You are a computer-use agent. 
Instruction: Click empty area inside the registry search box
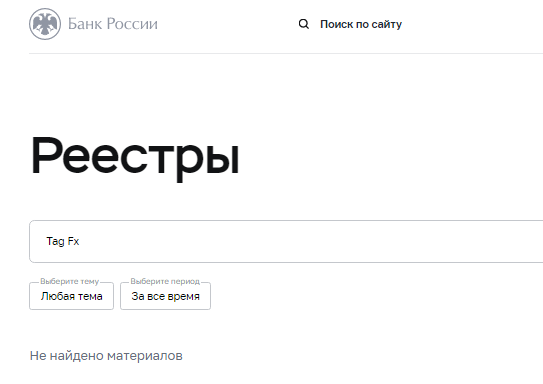pos(312,241)
